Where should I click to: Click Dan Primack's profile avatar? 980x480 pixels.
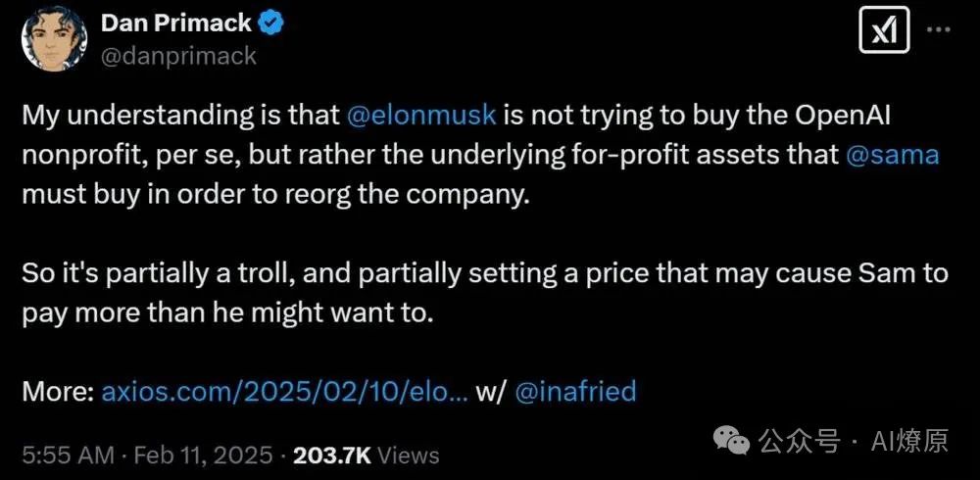pos(49,39)
